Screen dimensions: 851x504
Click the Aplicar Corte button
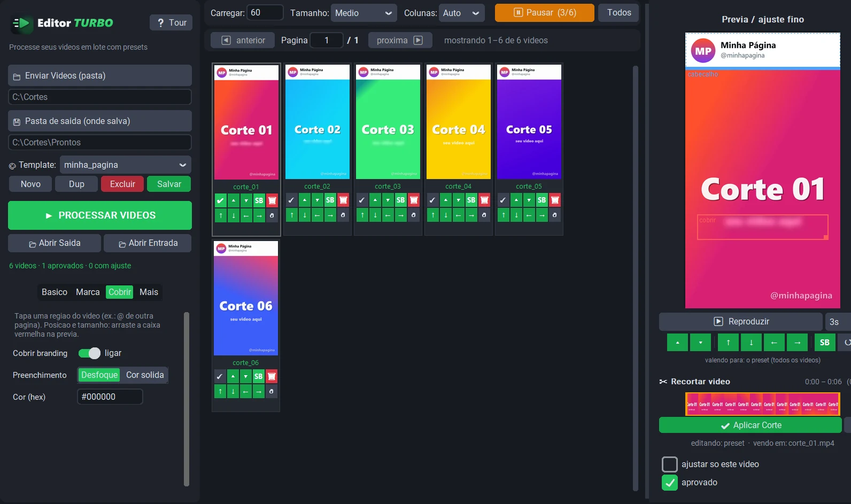pyautogui.click(x=751, y=425)
